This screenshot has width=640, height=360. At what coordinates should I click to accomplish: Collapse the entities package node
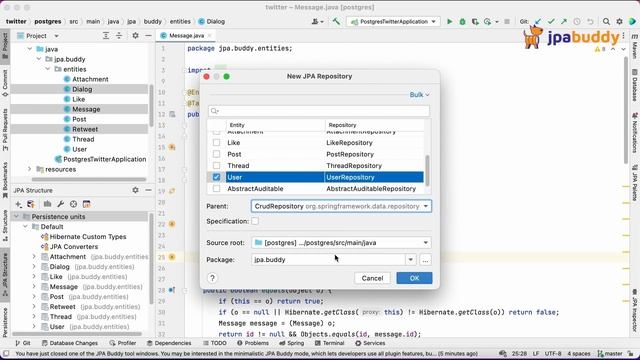48,69
